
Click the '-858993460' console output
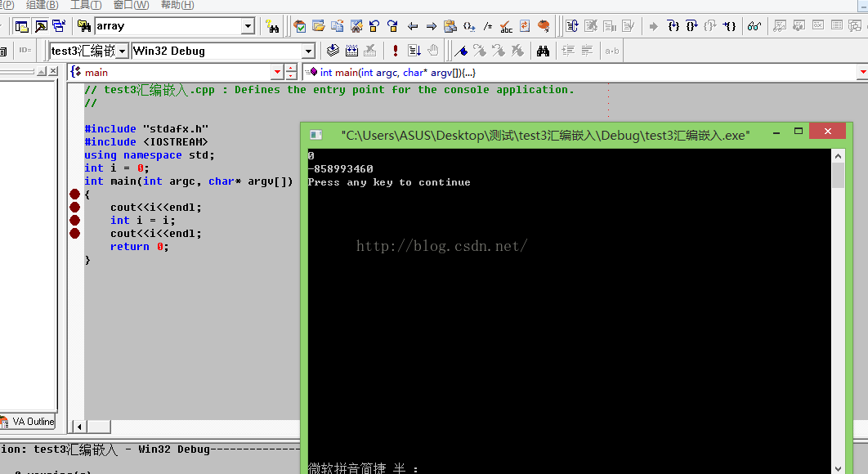(x=341, y=169)
